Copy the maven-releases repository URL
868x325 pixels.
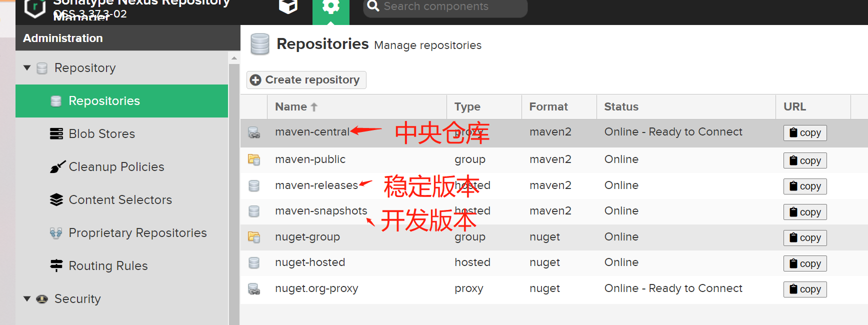[x=805, y=186]
